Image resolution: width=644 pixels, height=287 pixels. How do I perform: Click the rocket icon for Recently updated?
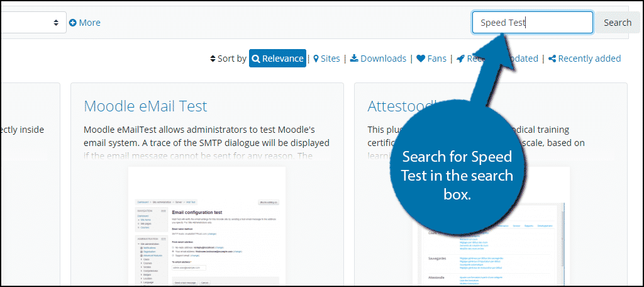(x=460, y=59)
